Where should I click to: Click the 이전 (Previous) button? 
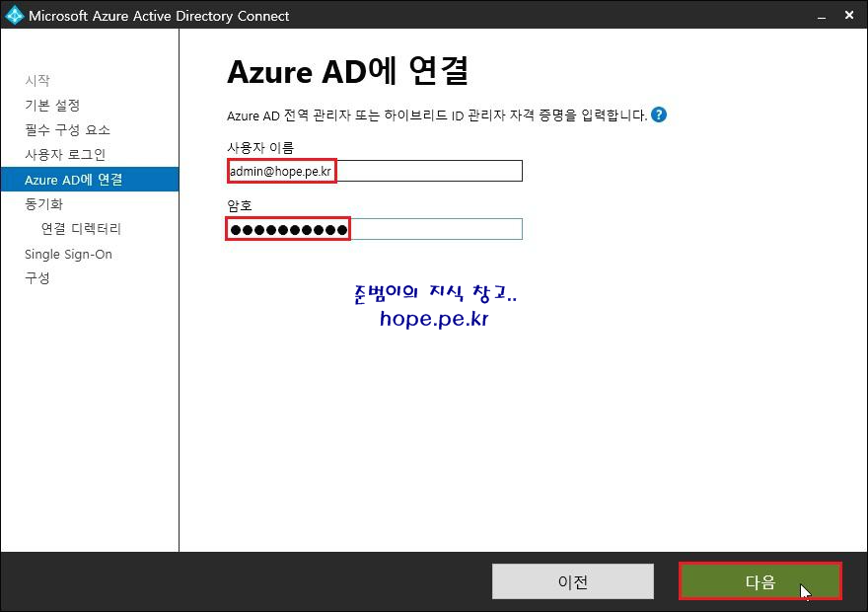click(572, 581)
